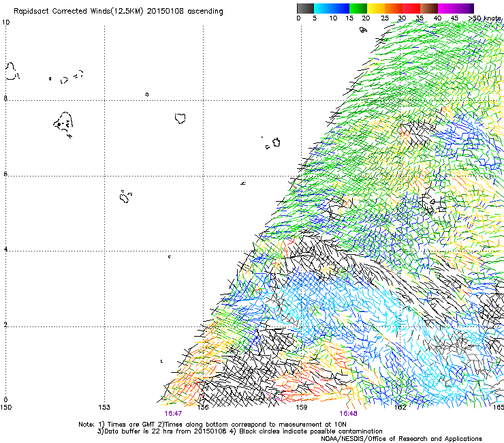Click the Rapidscat Corrected Winds title text
This screenshot has height=443, width=504.
[x=119, y=12]
